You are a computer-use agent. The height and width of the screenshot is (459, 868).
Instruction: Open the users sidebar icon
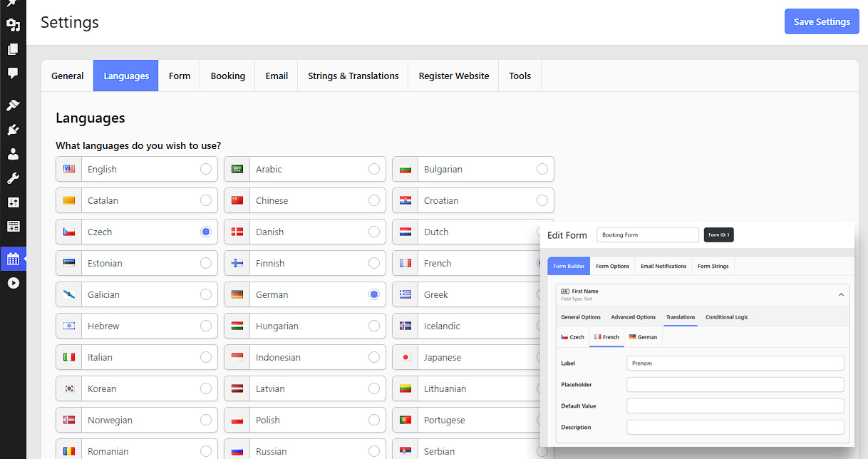coord(13,154)
